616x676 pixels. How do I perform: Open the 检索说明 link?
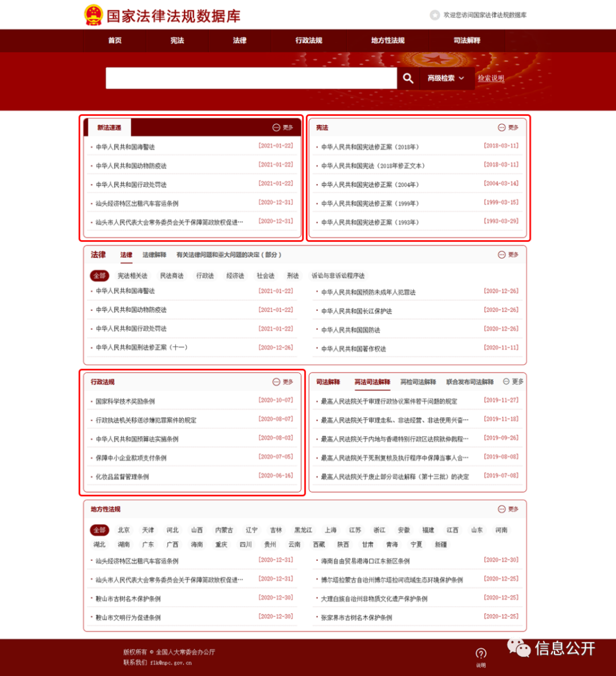[x=491, y=78]
